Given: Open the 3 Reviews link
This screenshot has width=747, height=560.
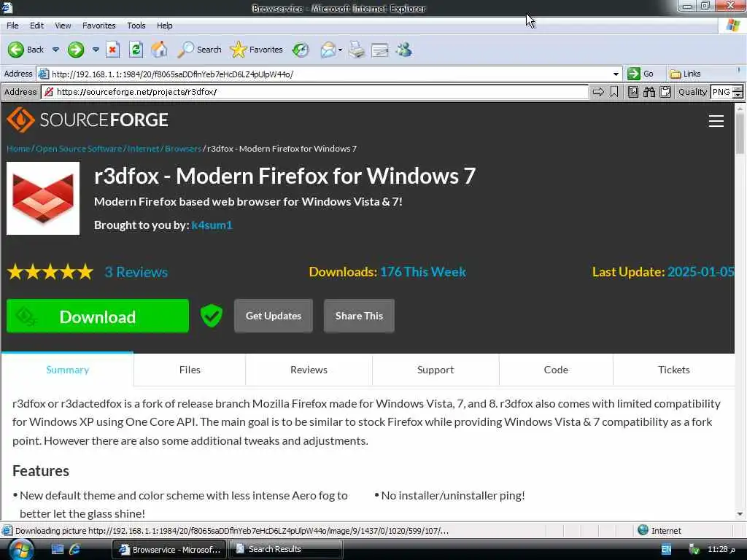Looking at the screenshot, I should point(136,272).
